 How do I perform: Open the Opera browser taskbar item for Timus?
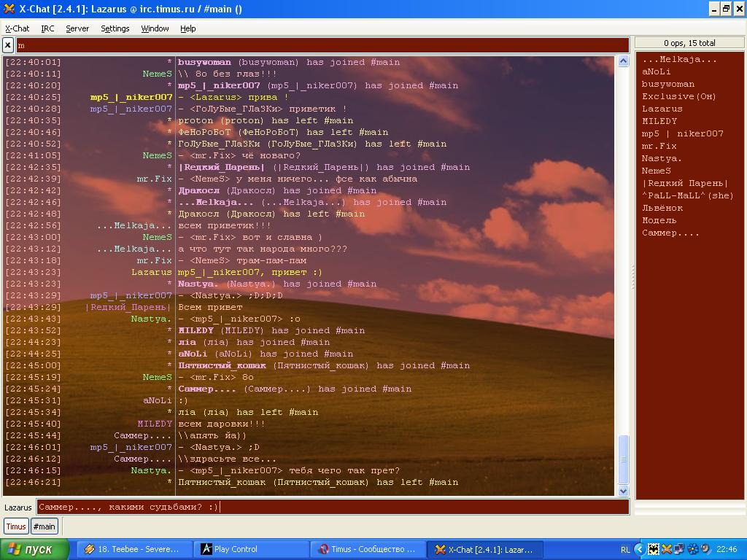coord(368,549)
